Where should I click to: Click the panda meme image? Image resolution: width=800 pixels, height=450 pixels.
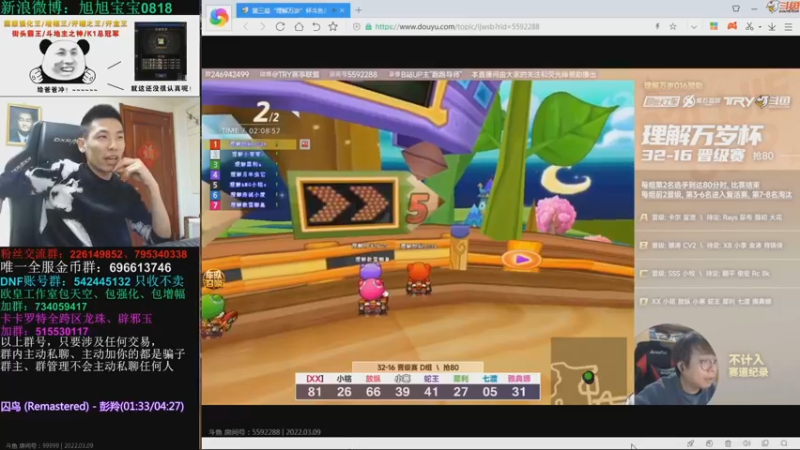coord(64,62)
